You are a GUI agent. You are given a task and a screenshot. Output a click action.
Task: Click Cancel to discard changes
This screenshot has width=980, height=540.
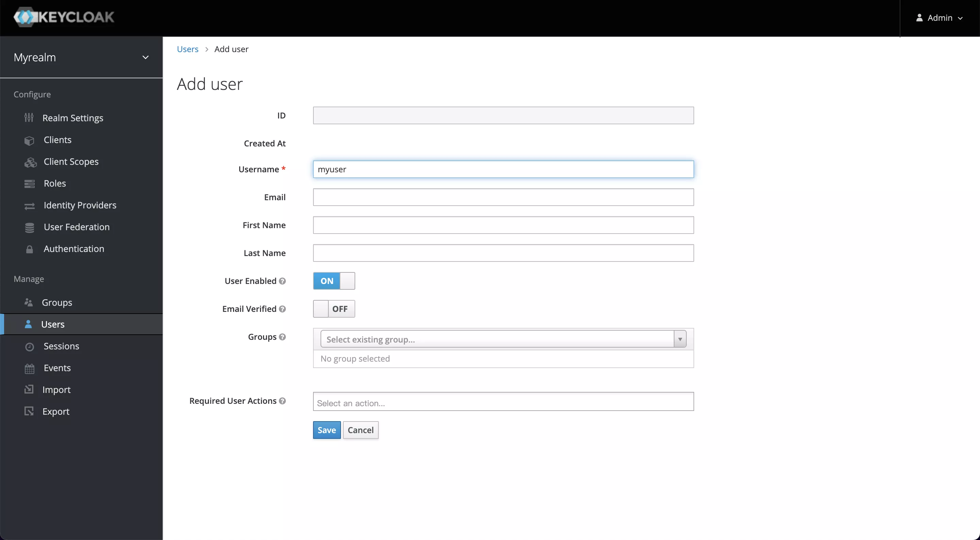[x=361, y=430]
